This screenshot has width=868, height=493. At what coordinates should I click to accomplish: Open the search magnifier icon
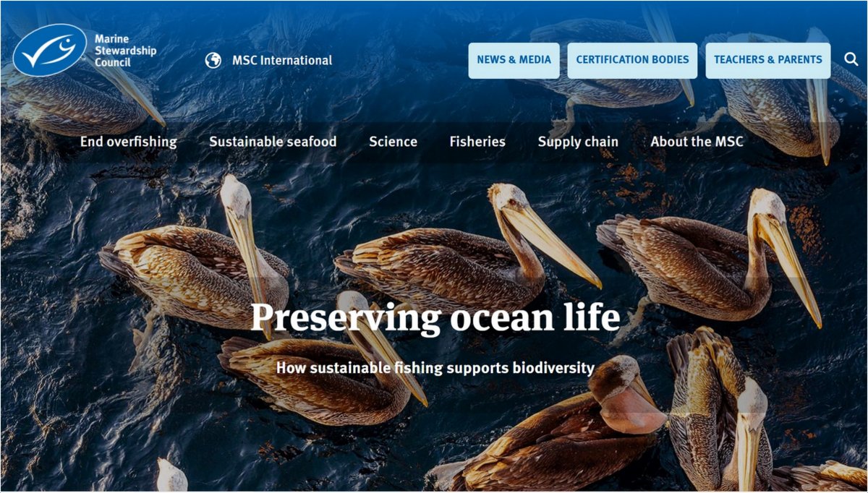(851, 59)
